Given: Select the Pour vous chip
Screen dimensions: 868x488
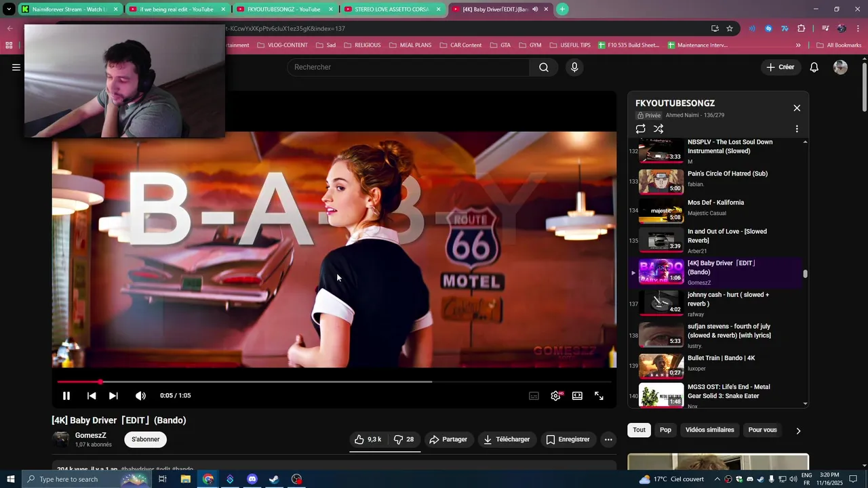Looking at the screenshot, I should (x=762, y=430).
